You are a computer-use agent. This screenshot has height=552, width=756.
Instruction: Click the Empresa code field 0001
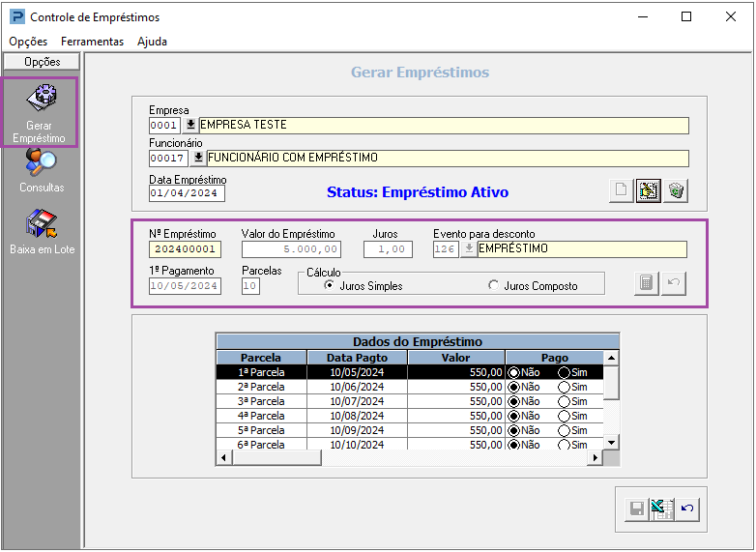tap(164, 126)
